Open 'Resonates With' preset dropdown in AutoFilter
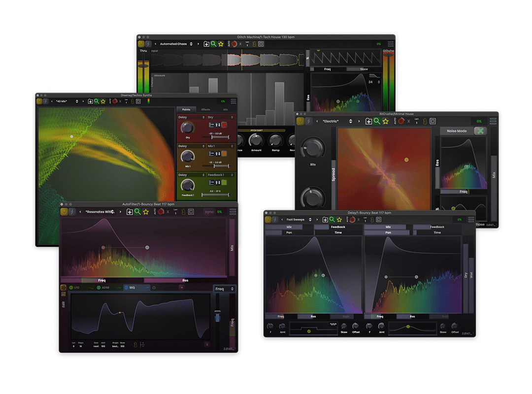 coord(100,212)
